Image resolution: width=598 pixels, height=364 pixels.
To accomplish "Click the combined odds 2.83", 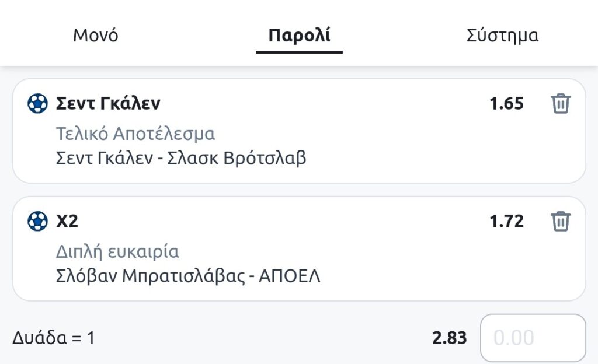I will pyautogui.click(x=450, y=338).
